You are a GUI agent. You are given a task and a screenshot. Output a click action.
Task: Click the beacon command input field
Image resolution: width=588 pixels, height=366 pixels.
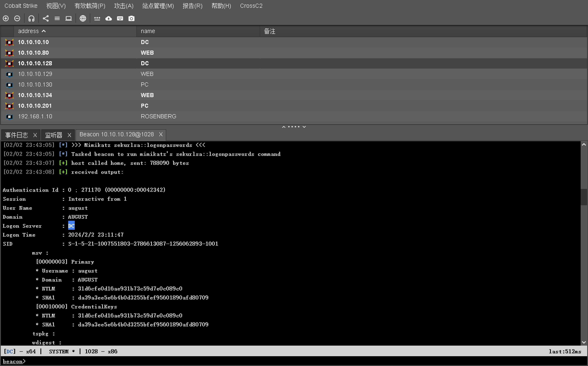[291, 361]
